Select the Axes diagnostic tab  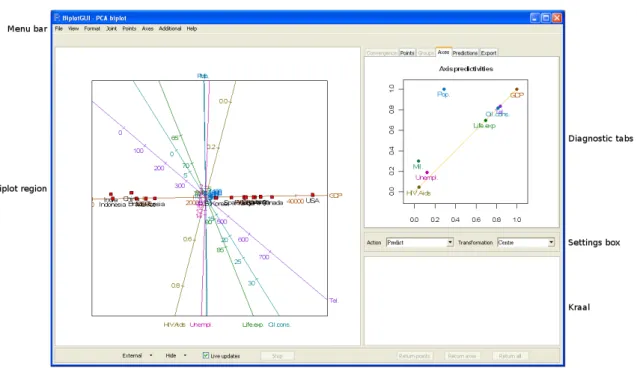pyautogui.click(x=444, y=52)
